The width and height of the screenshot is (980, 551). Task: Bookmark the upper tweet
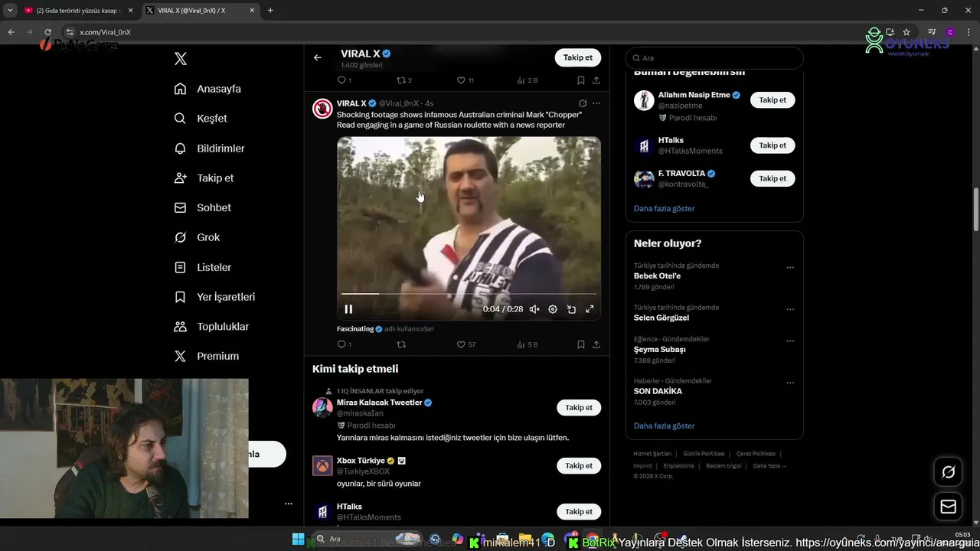[x=581, y=80]
